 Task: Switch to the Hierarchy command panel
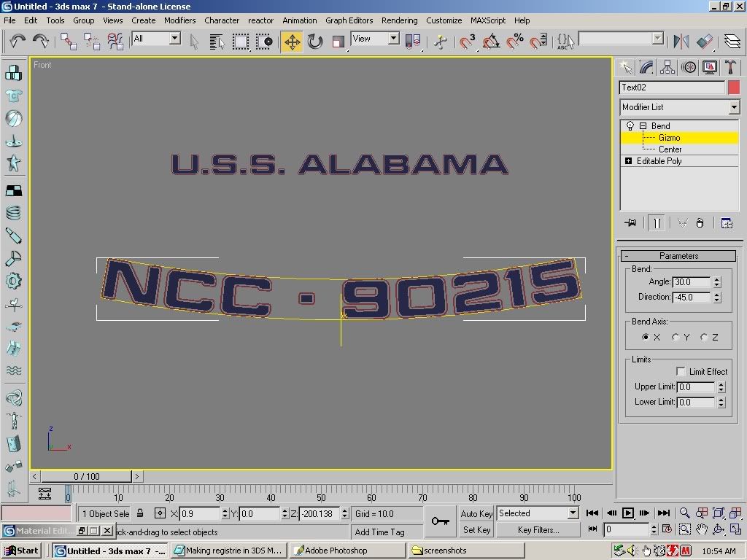point(667,67)
